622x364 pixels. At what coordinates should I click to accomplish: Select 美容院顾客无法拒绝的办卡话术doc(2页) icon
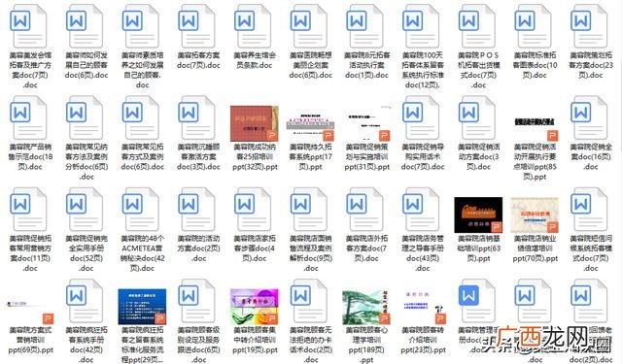[309, 302]
